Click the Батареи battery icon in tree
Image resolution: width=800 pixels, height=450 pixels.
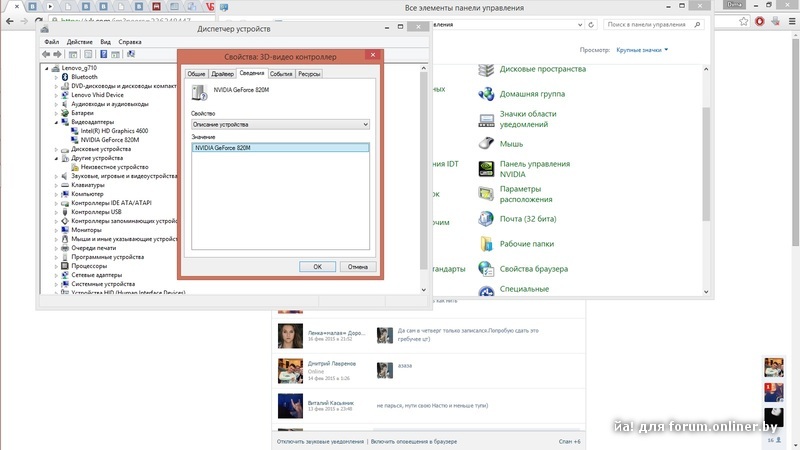[65, 113]
